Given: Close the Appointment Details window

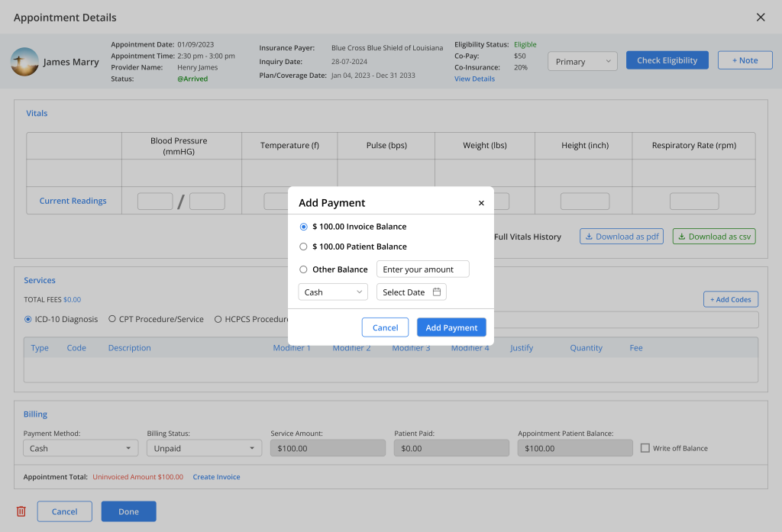Looking at the screenshot, I should 760,18.
